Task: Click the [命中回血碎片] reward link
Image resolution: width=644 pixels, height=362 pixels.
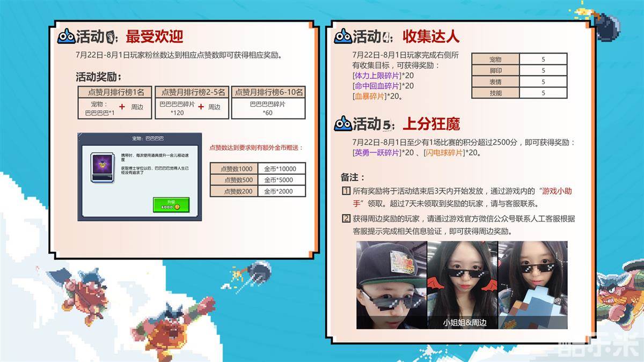Action: click(376, 86)
